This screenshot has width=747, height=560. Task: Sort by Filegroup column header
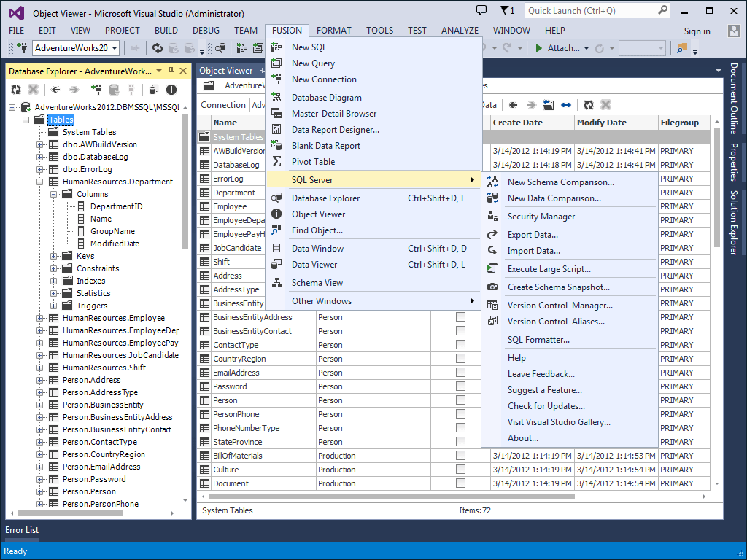684,122
